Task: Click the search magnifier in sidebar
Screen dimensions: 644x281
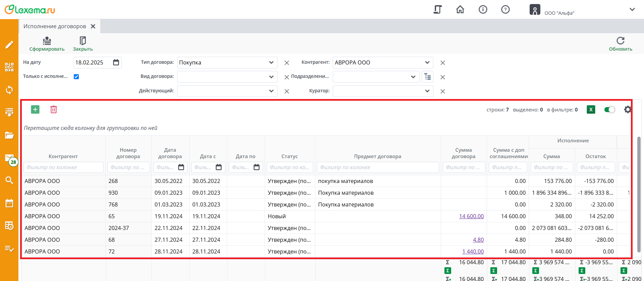Action: click(x=9, y=180)
